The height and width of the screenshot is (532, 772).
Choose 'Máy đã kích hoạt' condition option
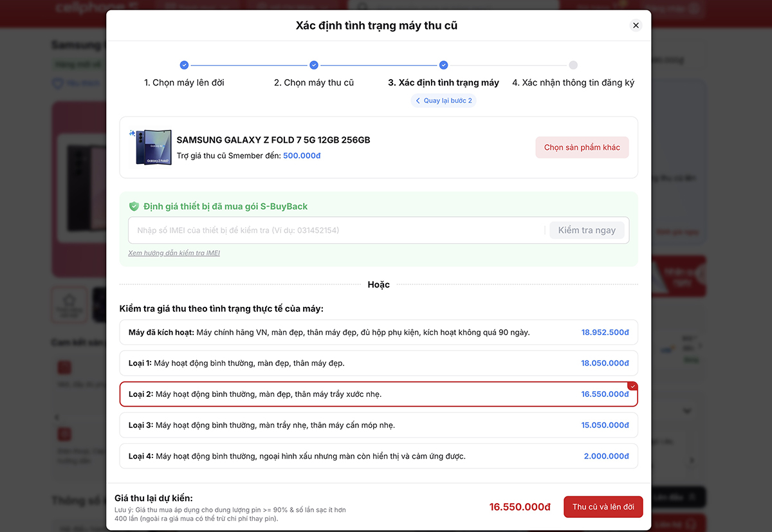click(x=378, y=333)
